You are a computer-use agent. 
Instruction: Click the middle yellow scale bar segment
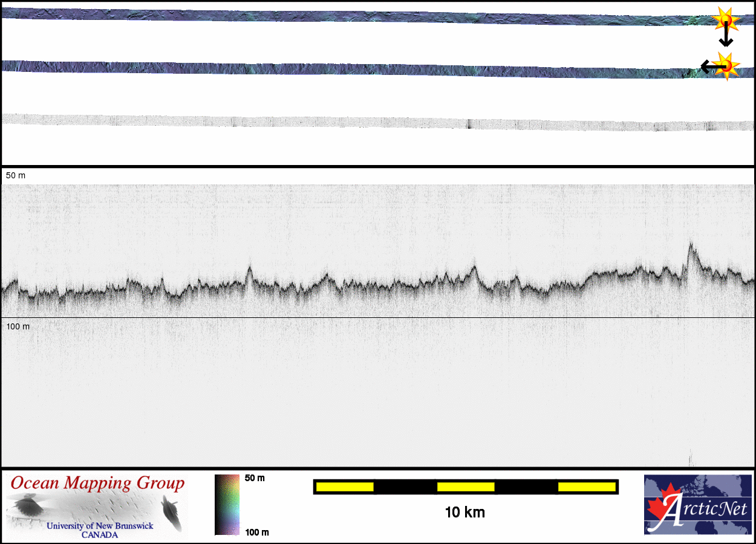(466, 487)
